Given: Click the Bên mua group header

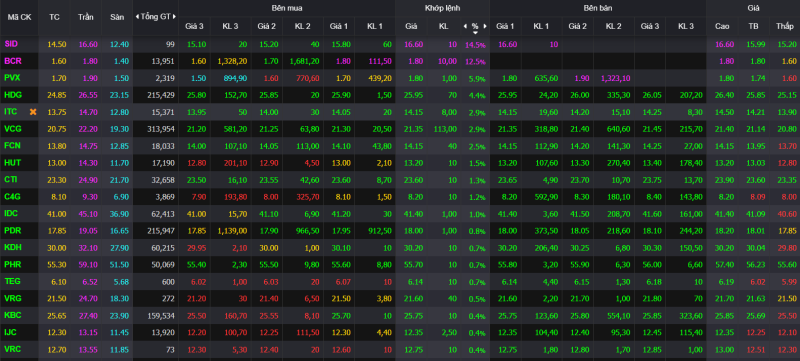Looking at the screenshot, I should [287, 8].
